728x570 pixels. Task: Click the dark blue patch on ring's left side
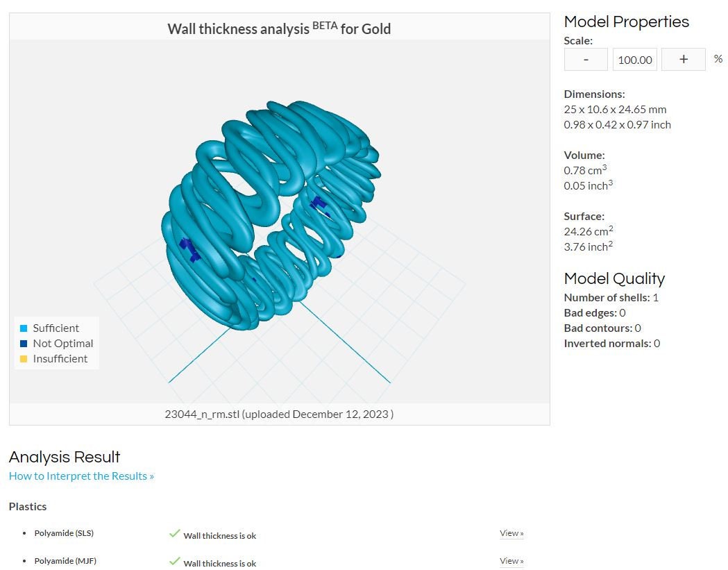189,249
